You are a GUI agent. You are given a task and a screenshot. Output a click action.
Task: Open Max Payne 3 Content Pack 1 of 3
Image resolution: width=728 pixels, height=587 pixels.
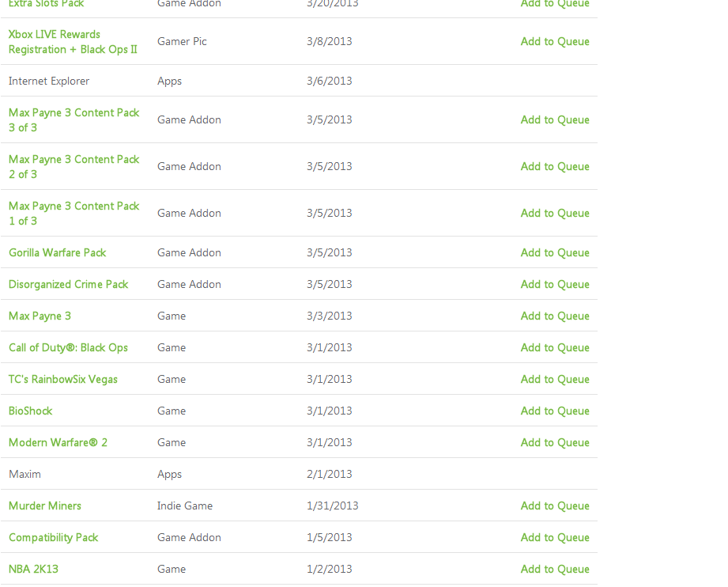coord(74,214)
